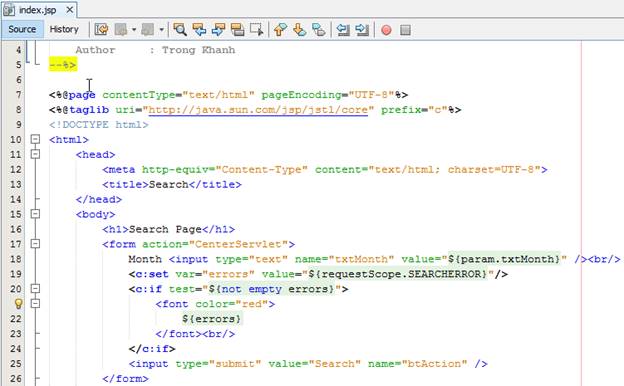Screen dimensions: 624x386
Task: Collapse the form fold on line 17
Action: point(35,244)
